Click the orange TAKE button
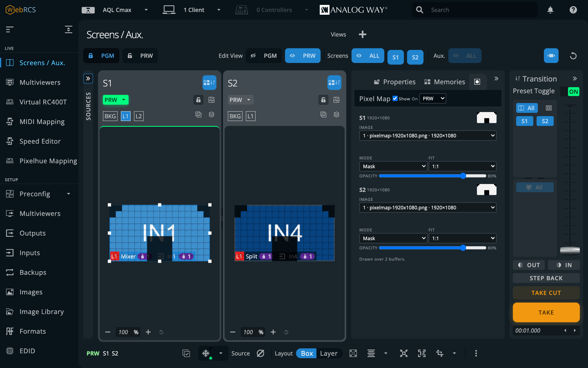The image size is (588, 368). point(546,312)
